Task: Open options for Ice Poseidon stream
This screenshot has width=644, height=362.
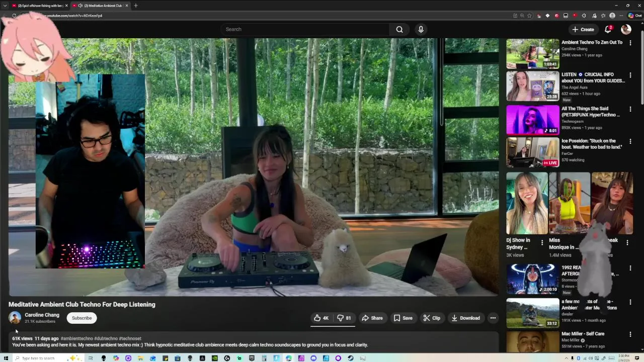Action: click(630, 142)
